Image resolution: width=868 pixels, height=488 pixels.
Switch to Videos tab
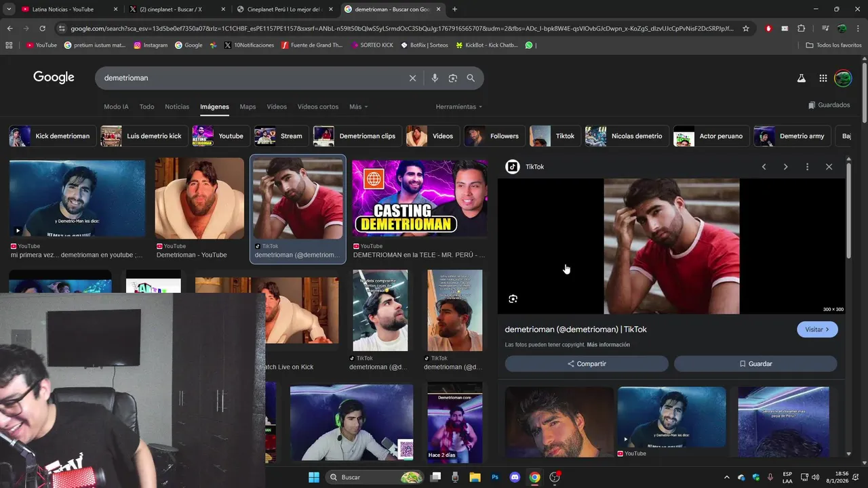pos(277,107)
